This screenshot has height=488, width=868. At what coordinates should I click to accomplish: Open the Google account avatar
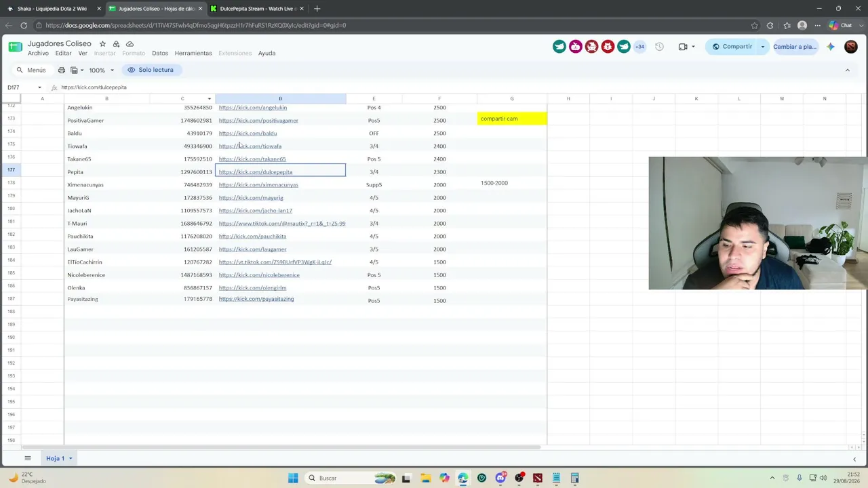click(x=851, y=47)
